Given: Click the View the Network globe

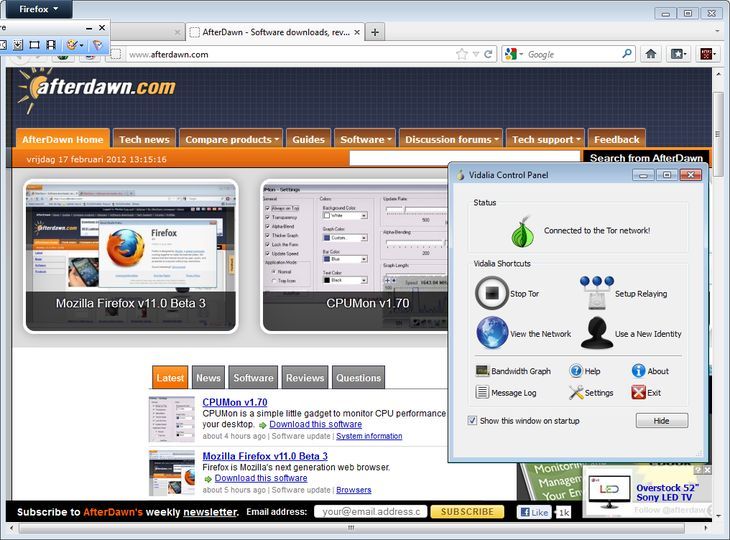Looking at the screenshot, I should (492, 333).
